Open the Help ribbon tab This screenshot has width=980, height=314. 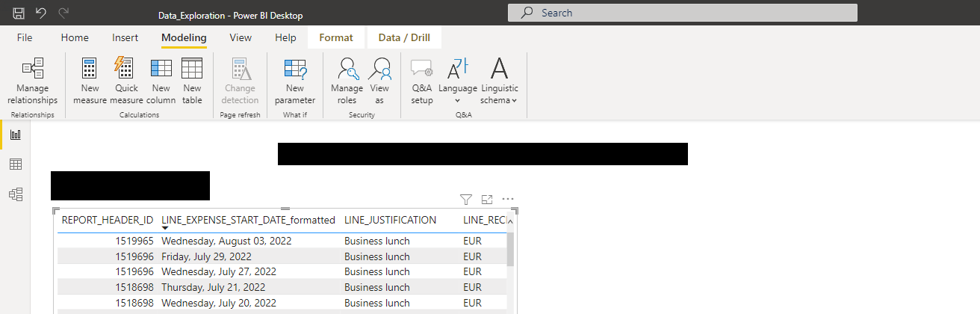[x=285, y=37]
